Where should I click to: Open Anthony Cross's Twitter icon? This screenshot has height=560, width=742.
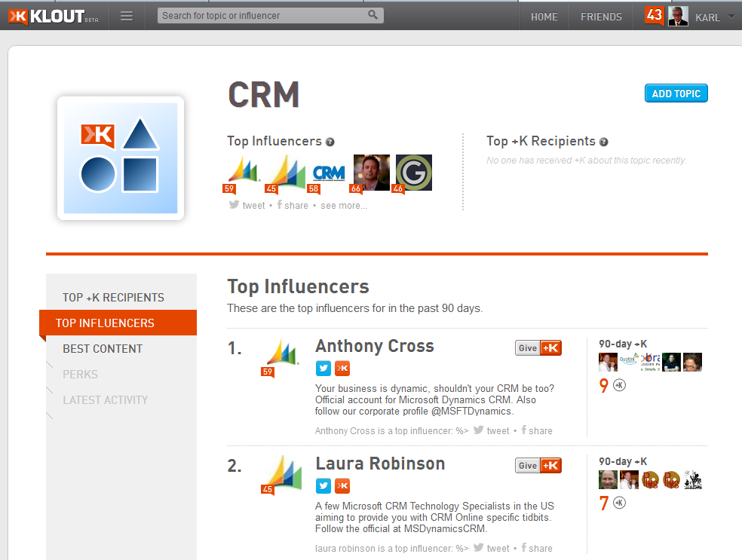tap(323, 368)
